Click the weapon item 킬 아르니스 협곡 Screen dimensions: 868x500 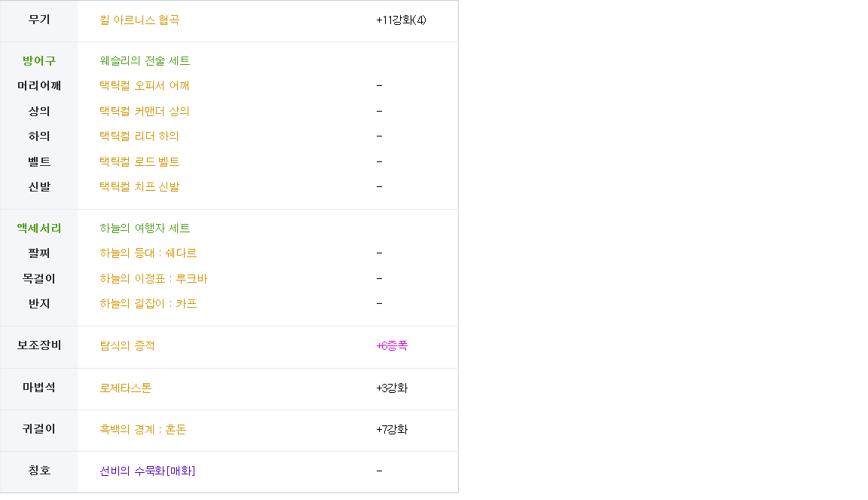point(139,20)
